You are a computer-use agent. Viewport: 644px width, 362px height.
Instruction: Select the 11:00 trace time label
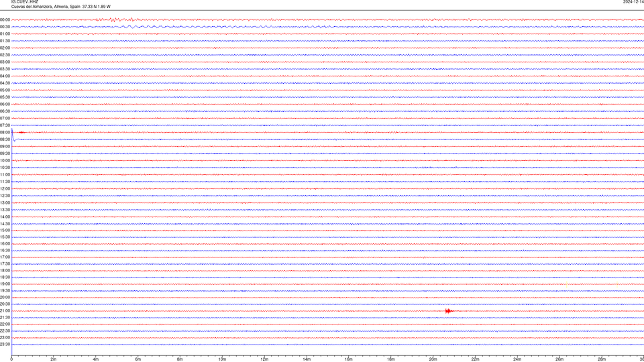(5, 175)
